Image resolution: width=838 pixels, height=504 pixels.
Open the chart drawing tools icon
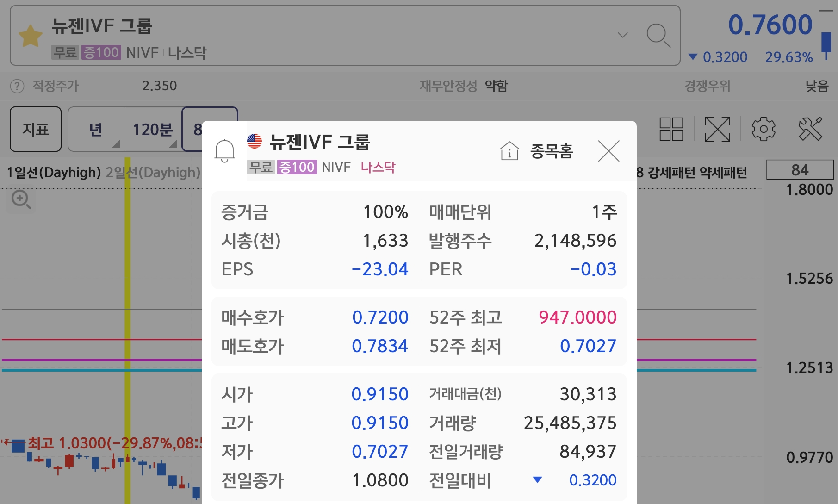810,129
